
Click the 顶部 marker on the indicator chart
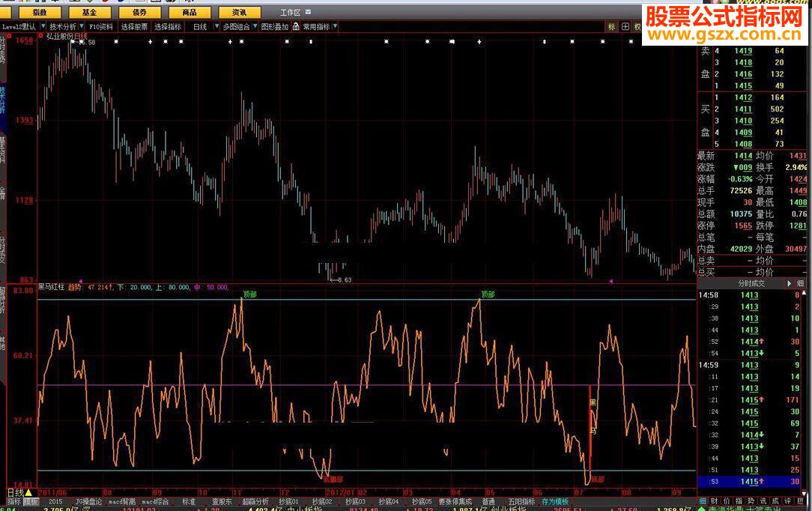(249, 294)
